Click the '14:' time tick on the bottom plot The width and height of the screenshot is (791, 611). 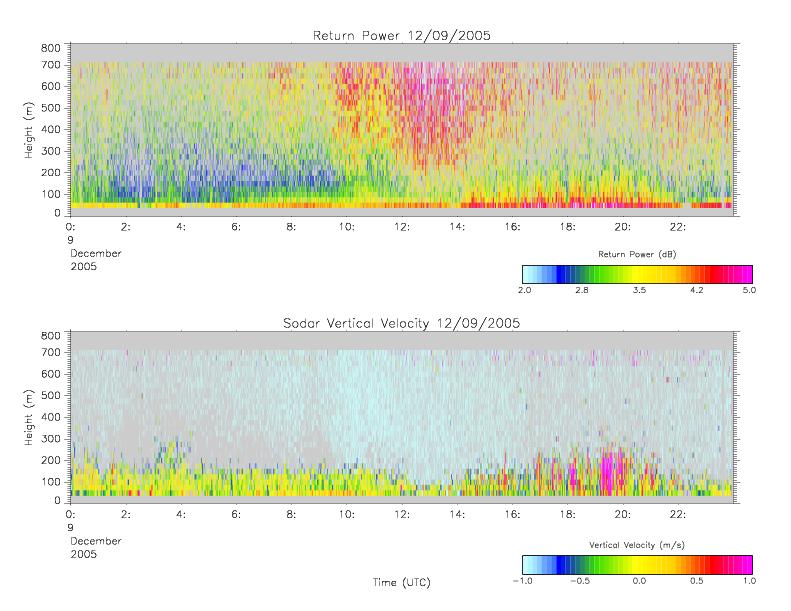(457, 515)
